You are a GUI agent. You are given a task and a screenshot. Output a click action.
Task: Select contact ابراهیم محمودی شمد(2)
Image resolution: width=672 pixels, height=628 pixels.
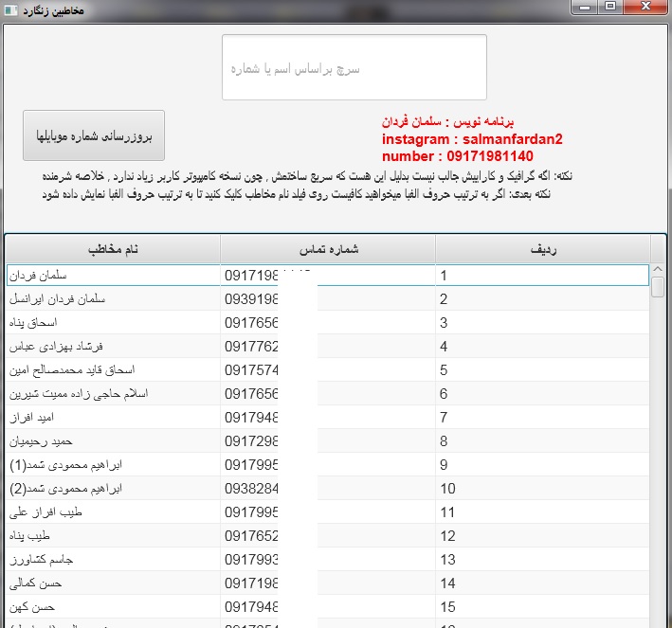pyautogui.click(x=65, y=489)
